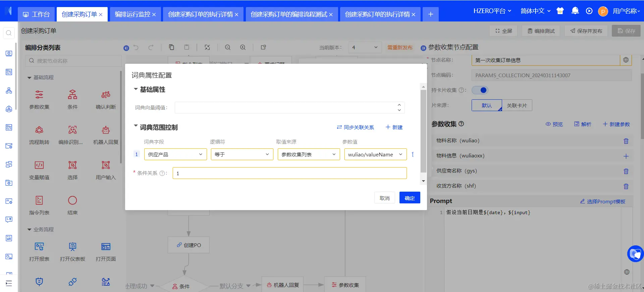
Task: Switch to the 工作台 tab
Action: coord(37,14)
